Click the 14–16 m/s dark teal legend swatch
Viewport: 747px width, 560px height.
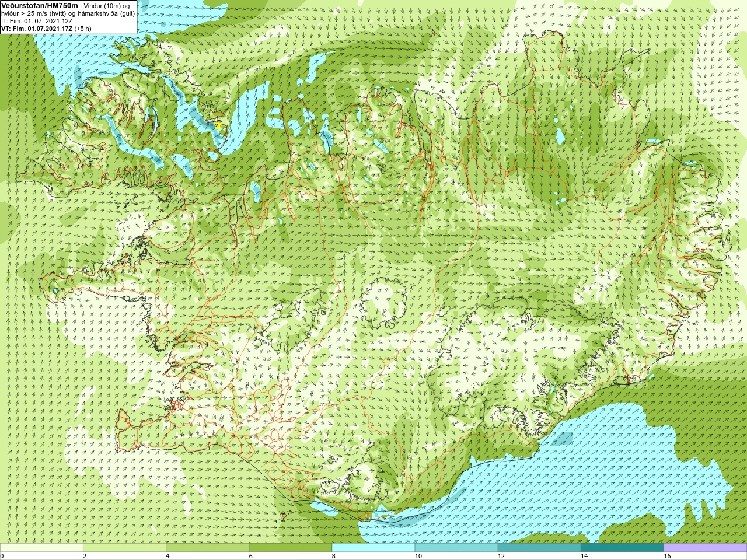coord(622,548)
